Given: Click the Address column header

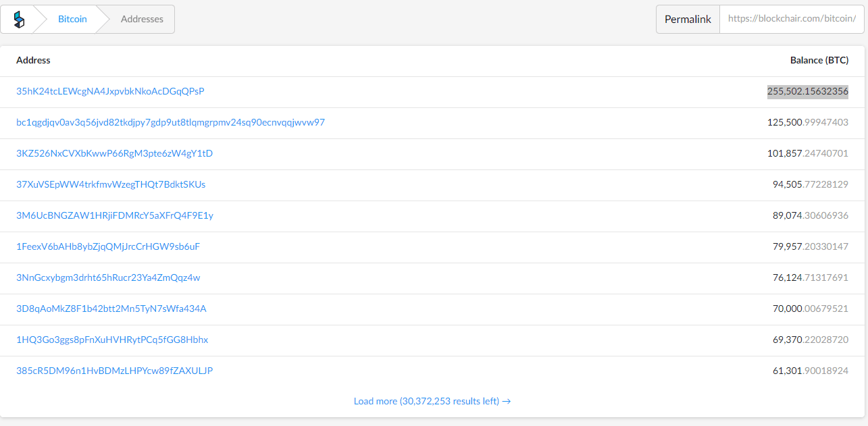Looking at the screenshot, I should coord(33,60).
